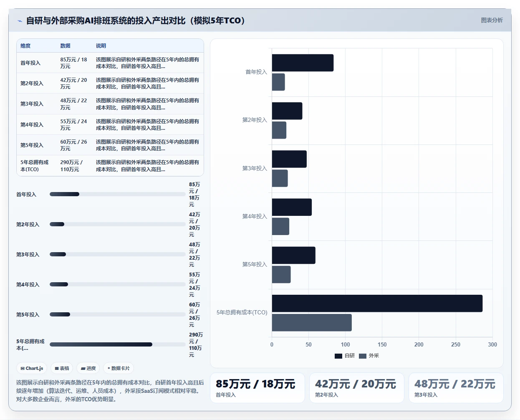Viewport: 520px width, 420px height.
Task: Select table cell 60万元 / 26万元
Action: [74, 145]
